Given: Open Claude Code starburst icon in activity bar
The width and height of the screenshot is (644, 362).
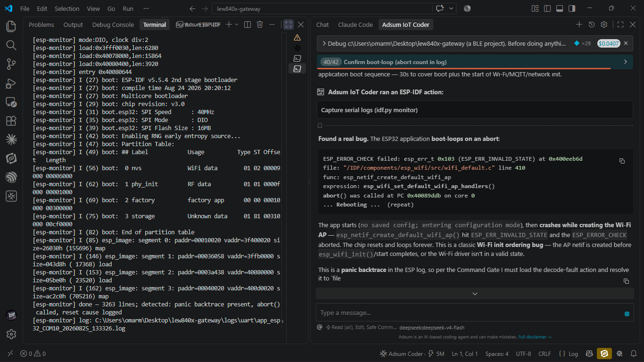Looking at the screenshot, I should click(x=11, y=140).
